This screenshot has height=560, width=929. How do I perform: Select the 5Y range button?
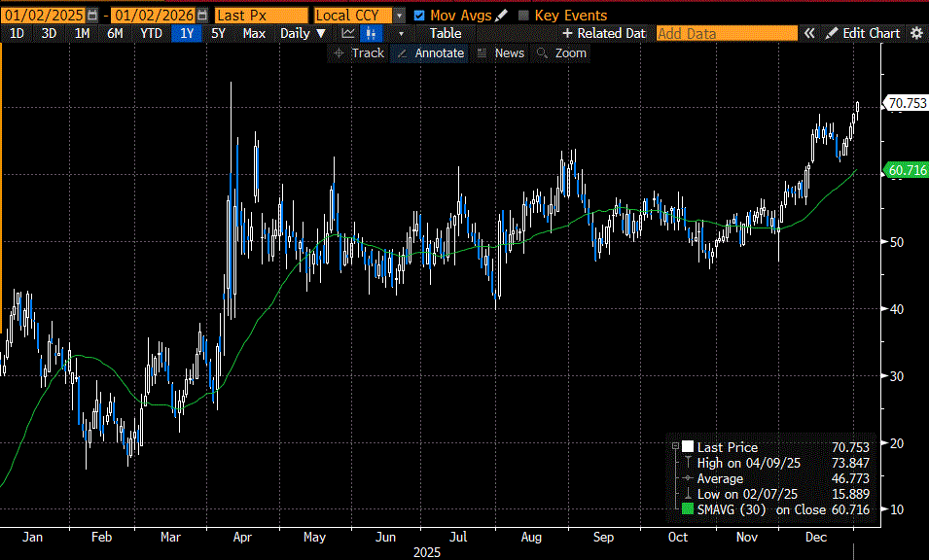(x=218, y=33)
